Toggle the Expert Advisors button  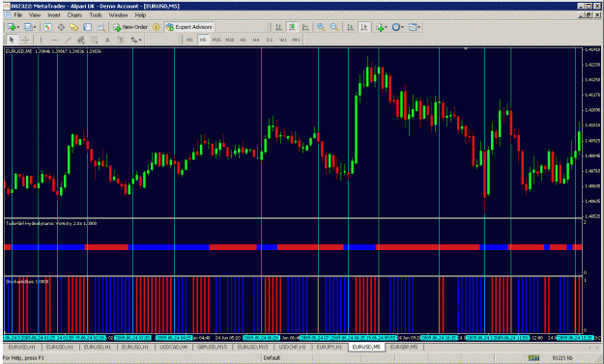[189, 27]
